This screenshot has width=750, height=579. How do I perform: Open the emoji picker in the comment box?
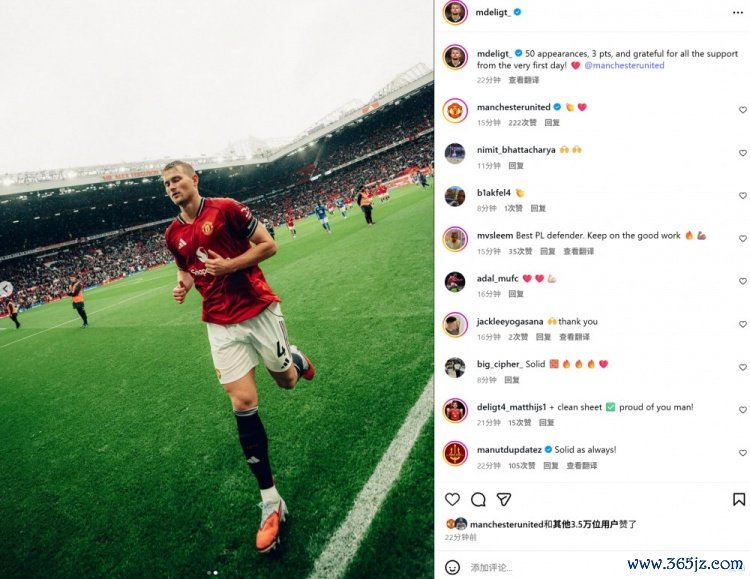(x=452, y=568)
